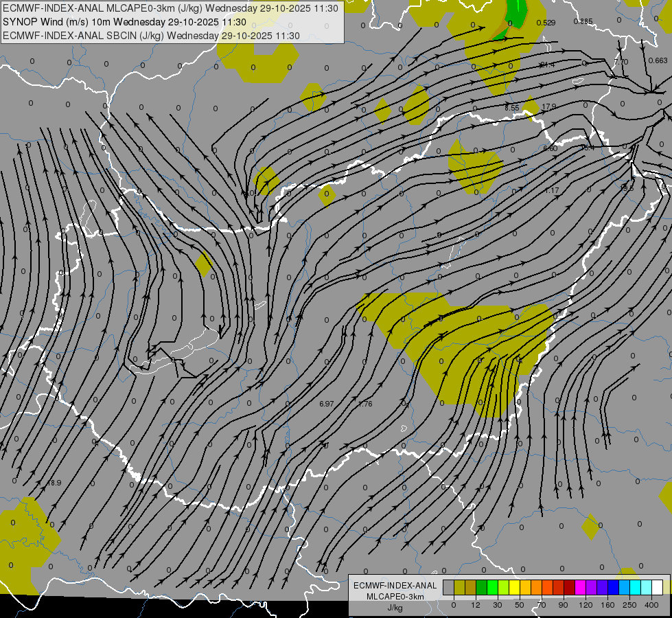Select the dark green legend swatch
The height and width of the screenshot is (618, 672).
coord(482,587)
